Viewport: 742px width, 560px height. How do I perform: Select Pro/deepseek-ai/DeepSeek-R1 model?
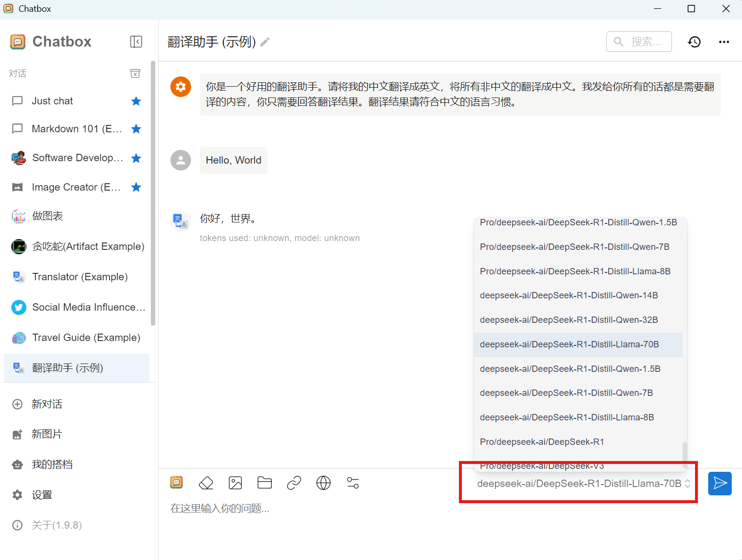click(x=578, y=442)
